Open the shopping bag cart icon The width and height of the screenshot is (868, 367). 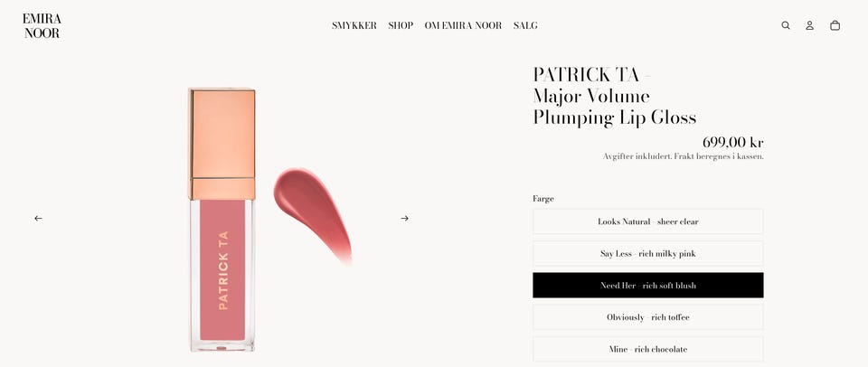pyautogui.click(x=835, y=25)
